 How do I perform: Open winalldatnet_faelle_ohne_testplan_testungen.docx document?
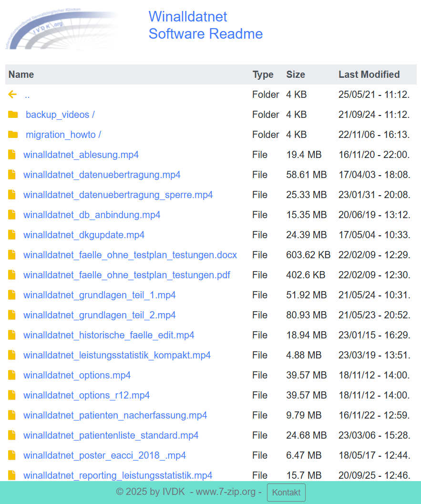pyautogui.click(x=130, y=255)
